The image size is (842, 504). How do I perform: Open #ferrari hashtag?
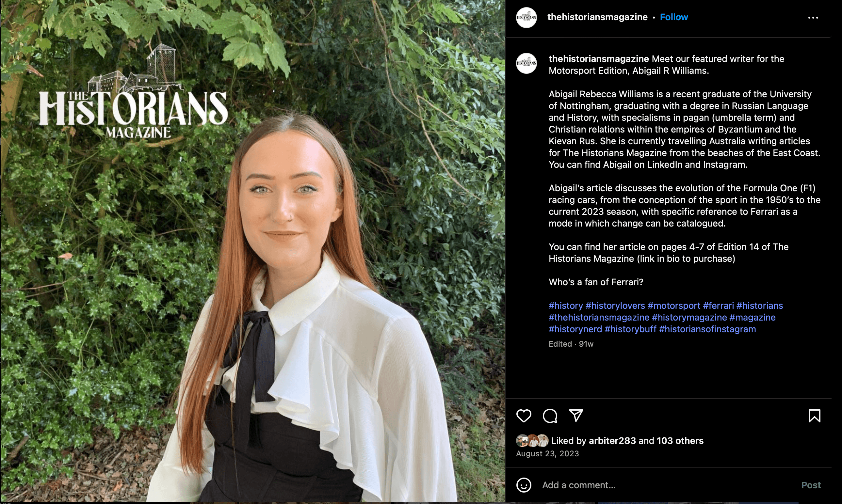tap(718, 306)
